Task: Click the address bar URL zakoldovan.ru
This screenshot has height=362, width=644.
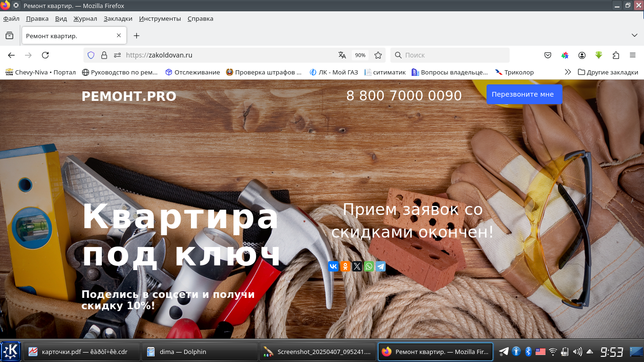Action: pos(159,55)
